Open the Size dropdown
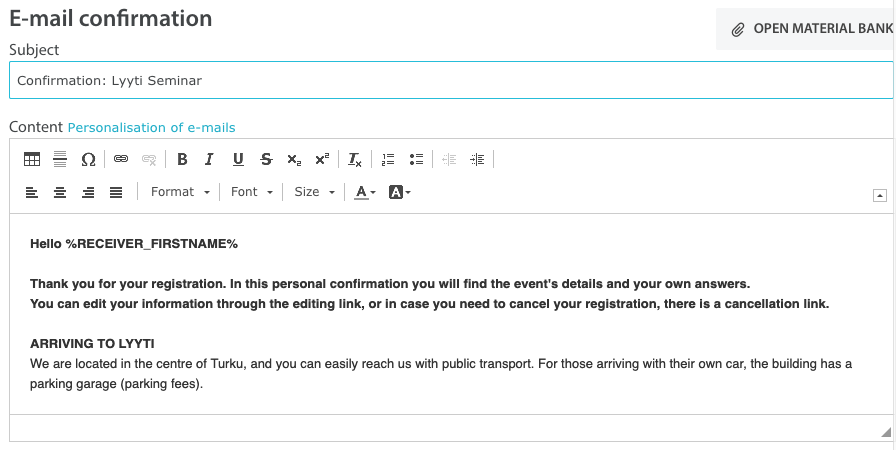This screenshot has height=450, width=896. [x=314, y=192]
